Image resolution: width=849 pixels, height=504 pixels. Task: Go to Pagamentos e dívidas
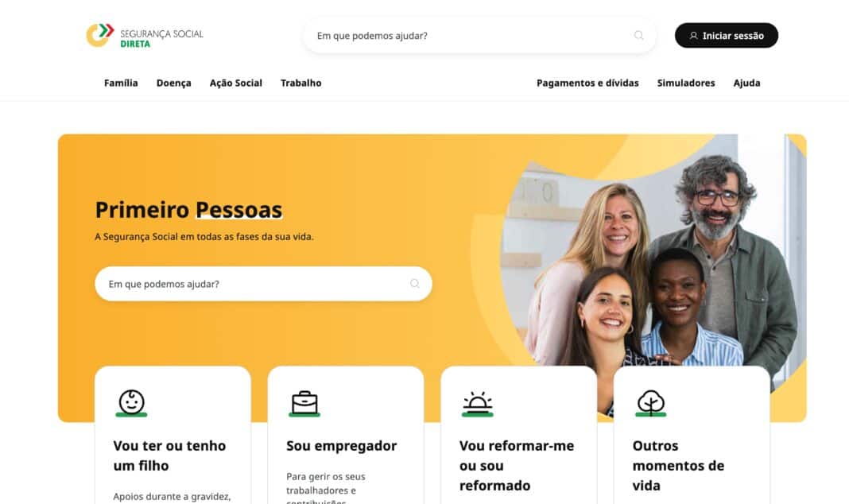pyautogui.click(x=587, y=83)
